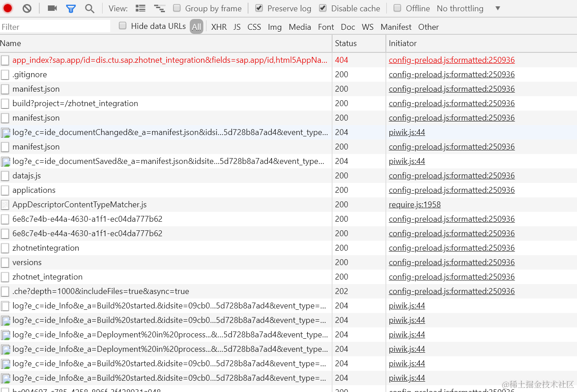
Task: Open require.js:1958 initiator link
Action: (x=415, y=205)
